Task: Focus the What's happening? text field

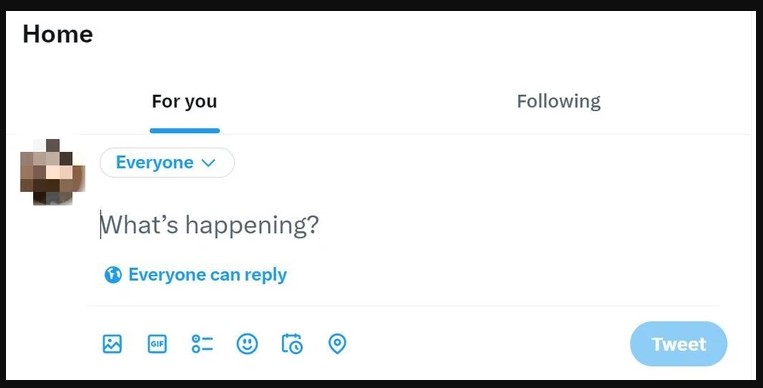Action: tap(409, 225)
